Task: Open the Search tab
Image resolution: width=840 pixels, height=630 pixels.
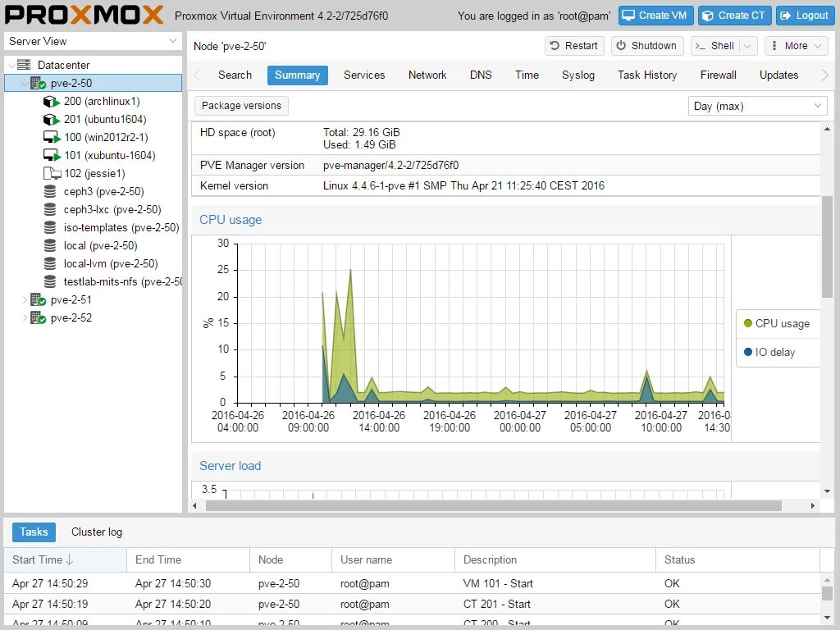Action: coord(235,75)
